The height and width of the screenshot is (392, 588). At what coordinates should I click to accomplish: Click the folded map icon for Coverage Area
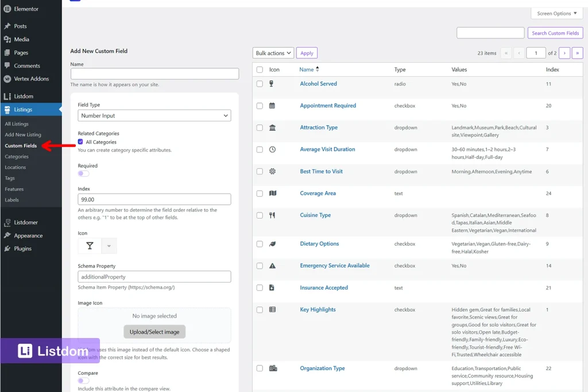pyautogui.click(x=272, y=193)
